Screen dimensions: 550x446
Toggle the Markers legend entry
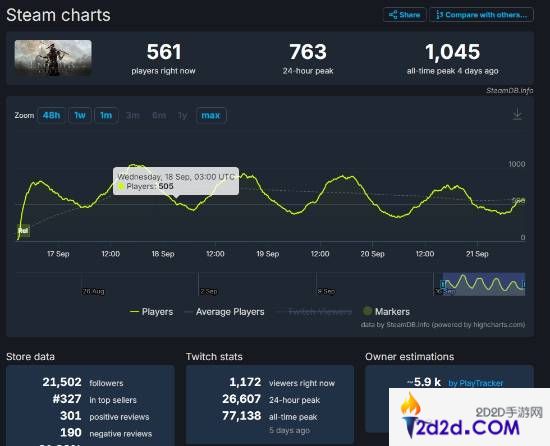coord(386,311)
